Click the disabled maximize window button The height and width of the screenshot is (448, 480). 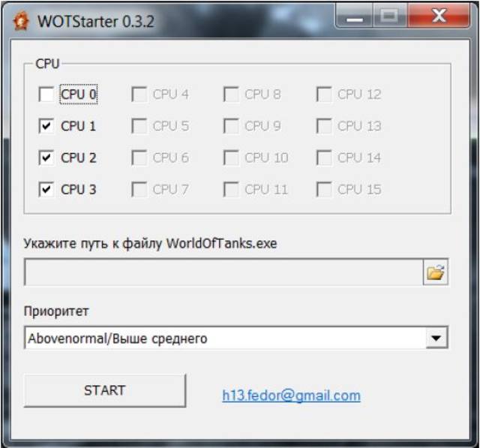tap(390, 16)
